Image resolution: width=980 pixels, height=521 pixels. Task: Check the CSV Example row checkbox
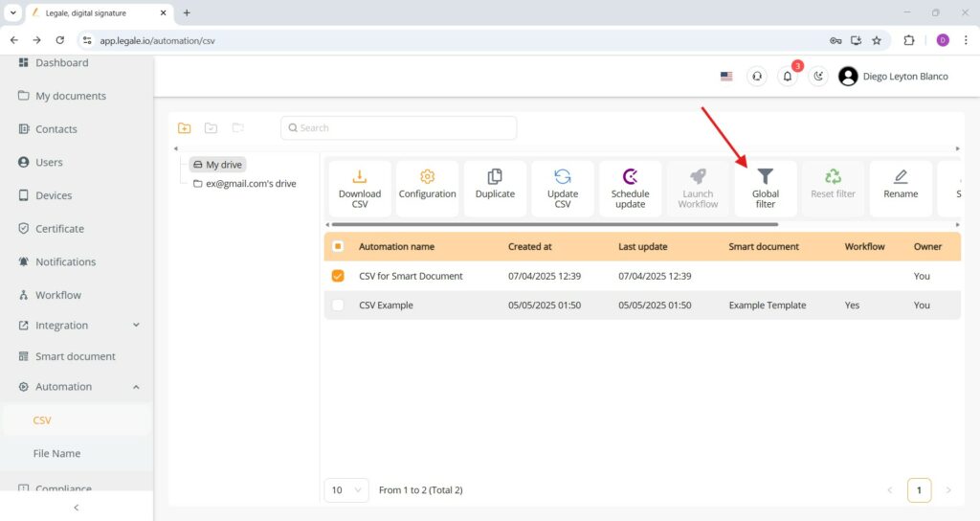tap(338, 306)
